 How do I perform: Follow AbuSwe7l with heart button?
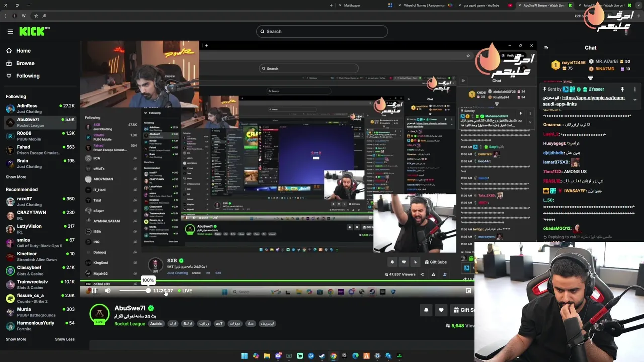(x=441, y=310)
